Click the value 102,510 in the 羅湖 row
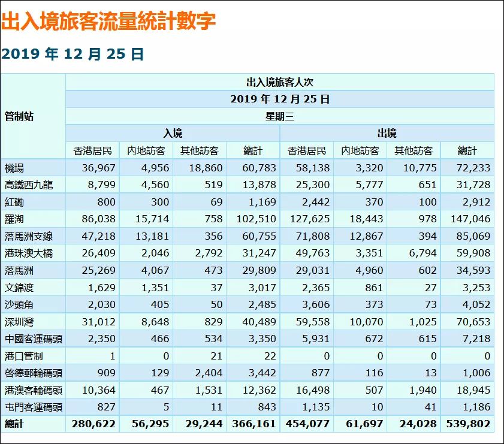Image resolution: width=504 pixels, height=444 pixels. point(256,219)
